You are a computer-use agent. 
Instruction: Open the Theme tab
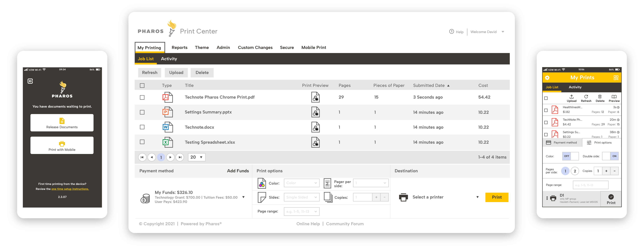[x=202, y=48]
